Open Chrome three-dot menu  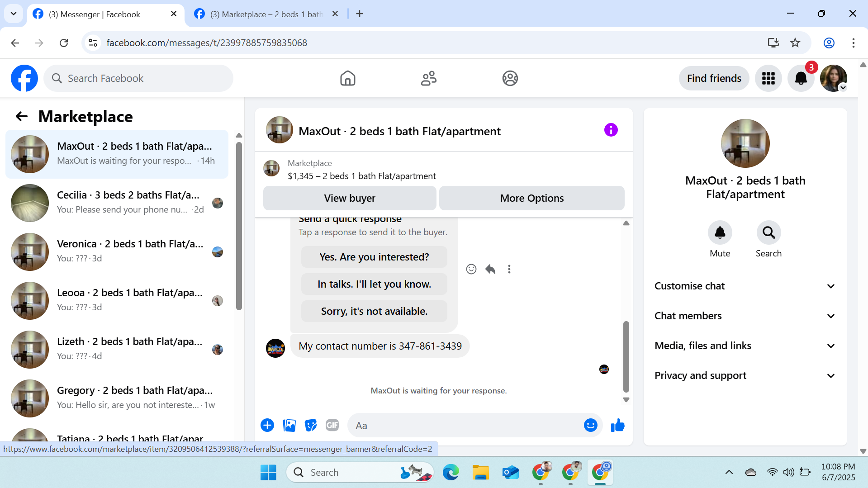click(x=853, y=43)
